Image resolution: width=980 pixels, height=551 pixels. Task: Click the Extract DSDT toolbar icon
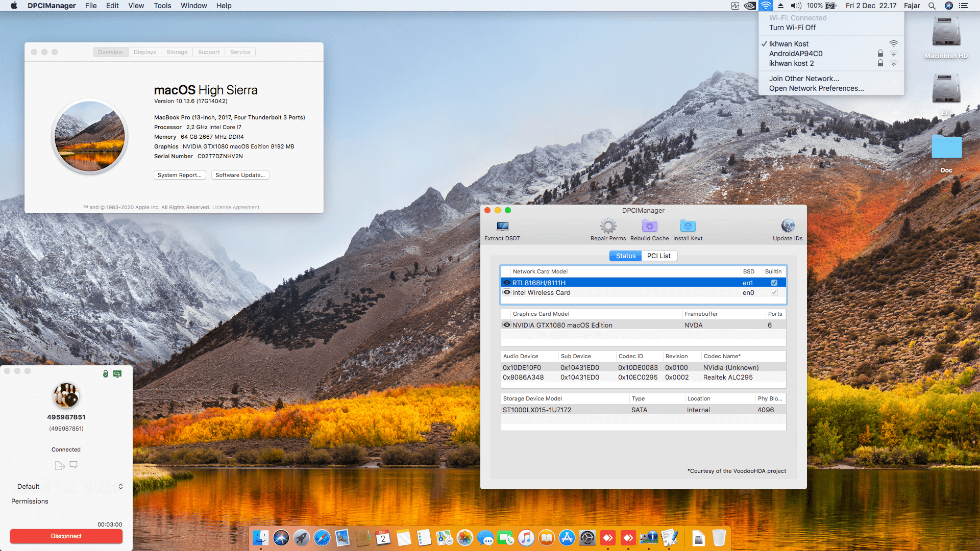(502, 226)
